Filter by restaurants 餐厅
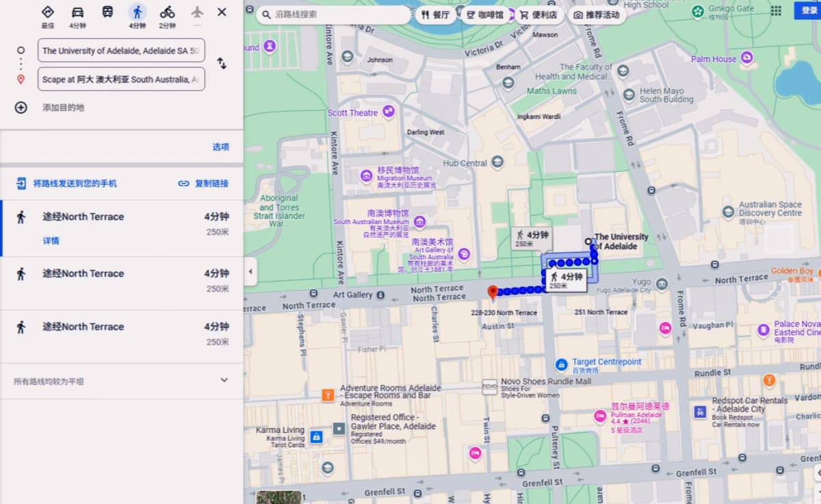The image size is (821, 504). [x=436, y=14]
